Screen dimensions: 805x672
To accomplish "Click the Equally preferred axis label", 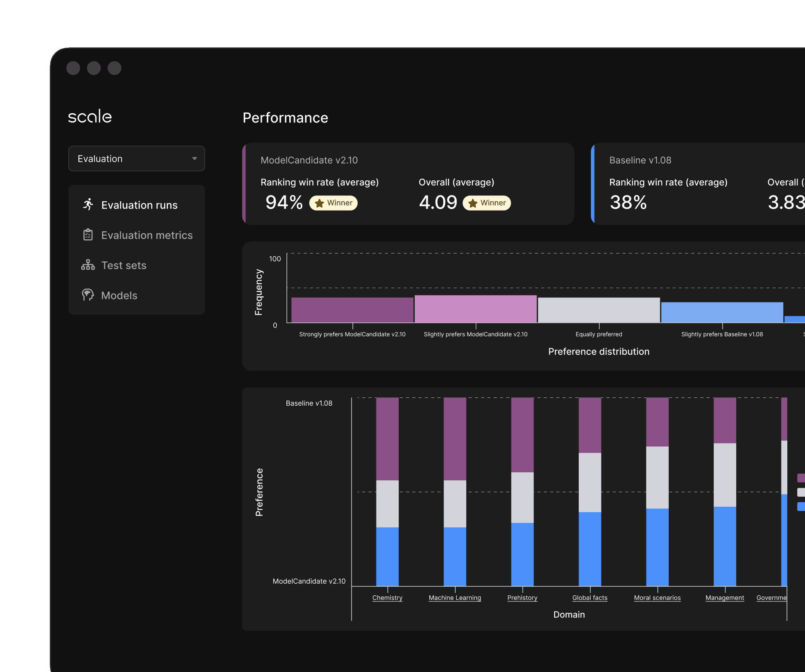I will [x=599, y=334].
